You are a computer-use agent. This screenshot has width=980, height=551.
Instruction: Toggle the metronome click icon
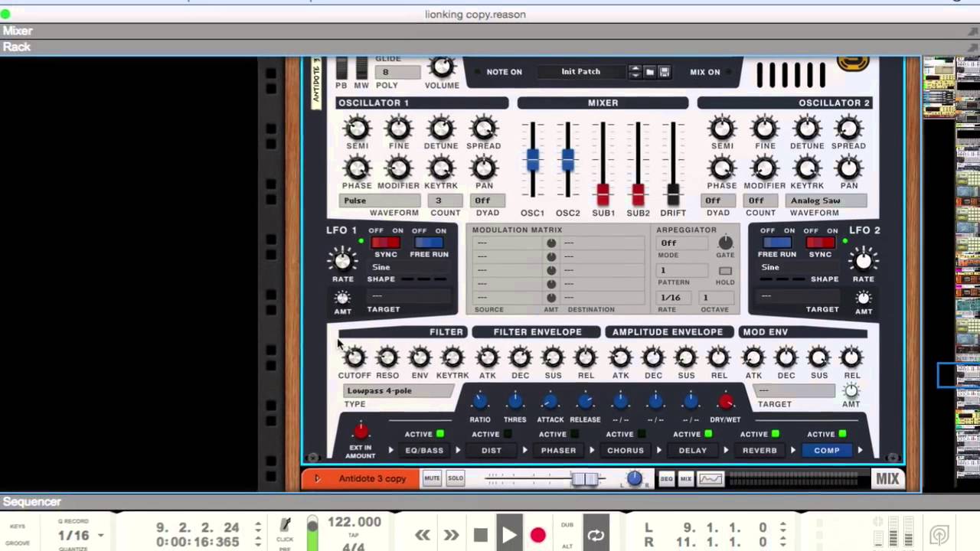285,525
